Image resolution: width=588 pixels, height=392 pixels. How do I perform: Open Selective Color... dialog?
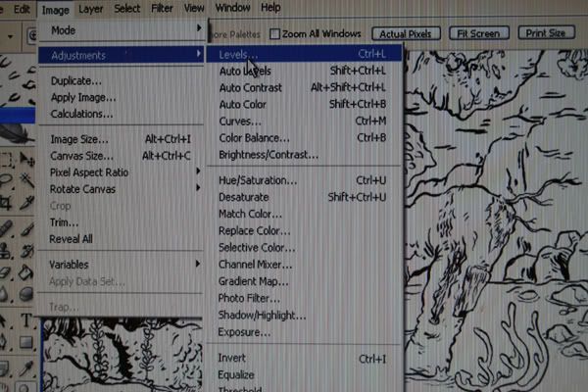304,248
